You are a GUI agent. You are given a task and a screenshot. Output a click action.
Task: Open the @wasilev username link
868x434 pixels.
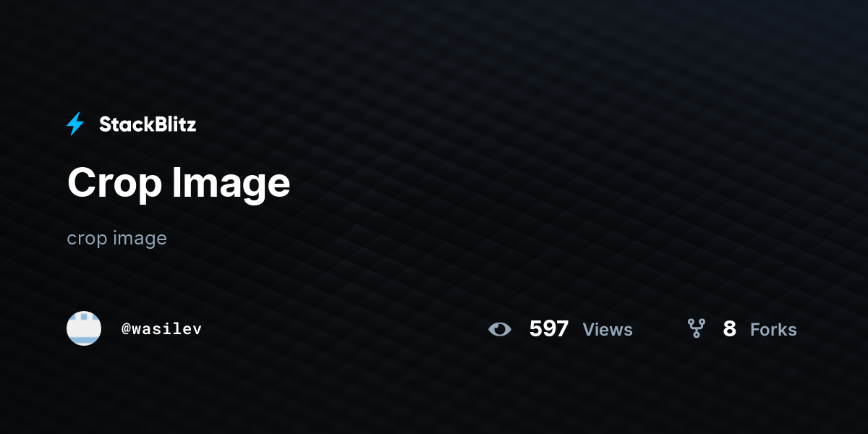pos(161,329)
